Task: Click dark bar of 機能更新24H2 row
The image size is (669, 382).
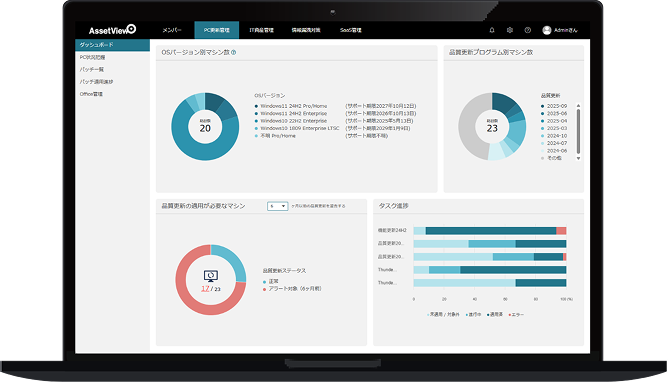Action: pyautogui.click(x=491, y=231)
